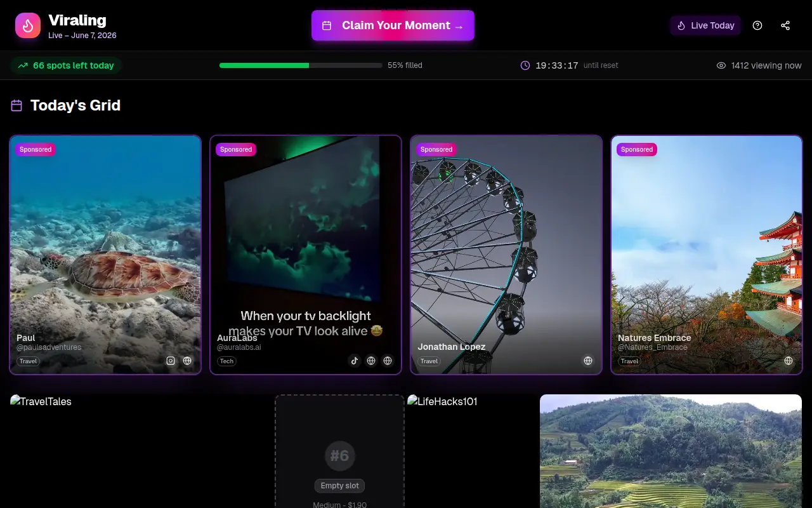This screenshot has width=812, height=508.
Task: Open the Empty slot #6 placeholder
Action: coord(339,451)
